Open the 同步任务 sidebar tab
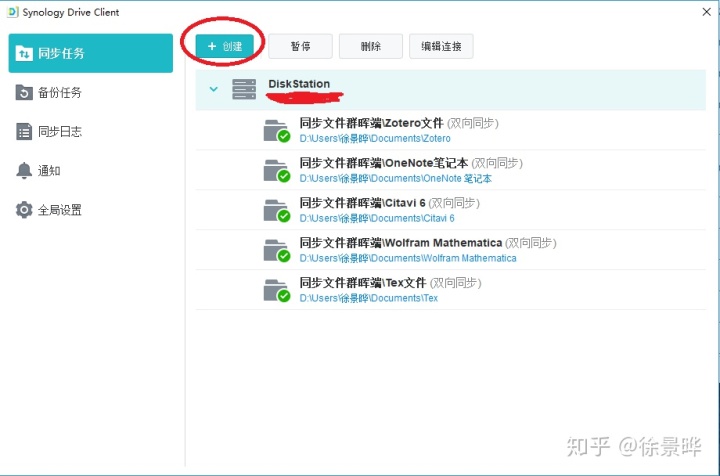The image size is (720, 476). coord(91,53)
